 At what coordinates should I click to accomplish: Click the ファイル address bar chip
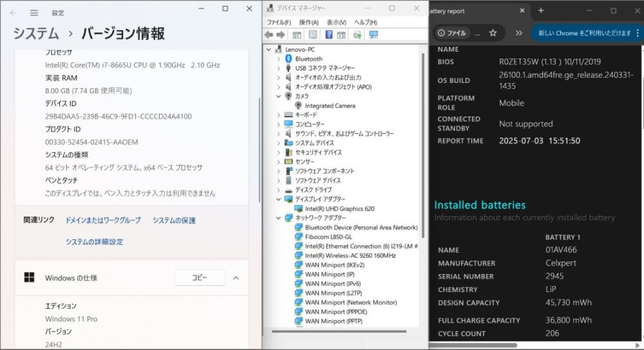452,33
